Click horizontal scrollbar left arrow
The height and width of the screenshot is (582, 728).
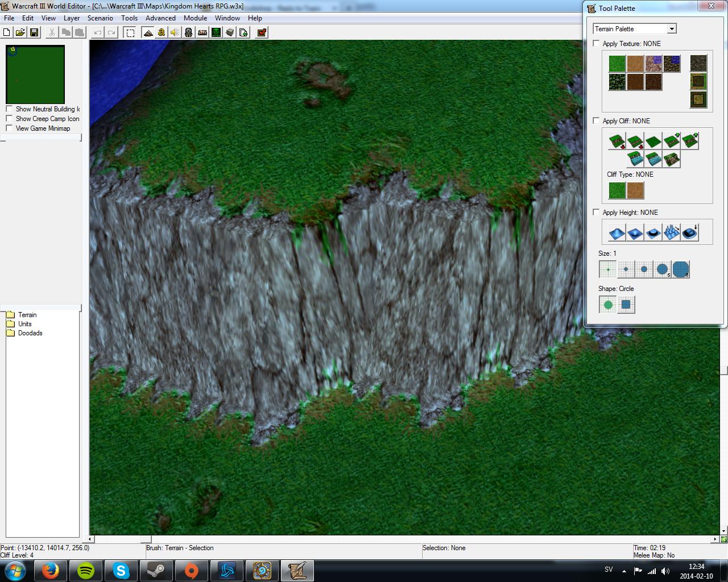90,539
